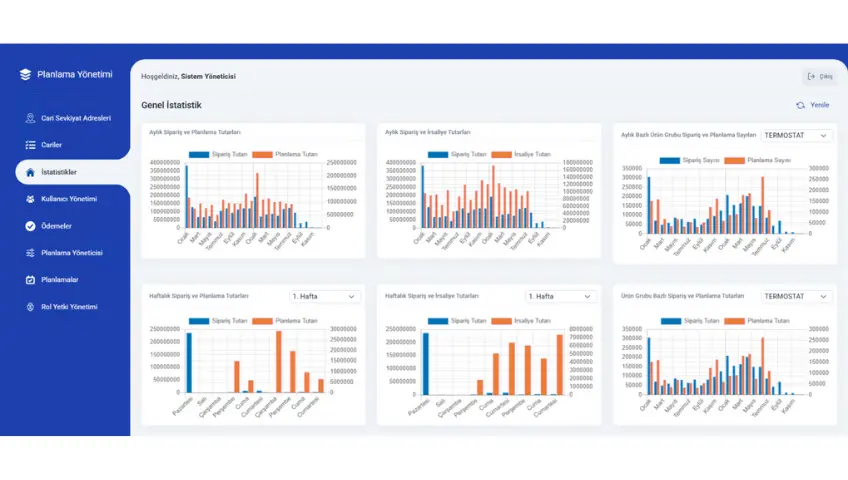The image size is (848, 480).
Task: Click the Planlamalar calendar icon
Action: tap(30, 279)
